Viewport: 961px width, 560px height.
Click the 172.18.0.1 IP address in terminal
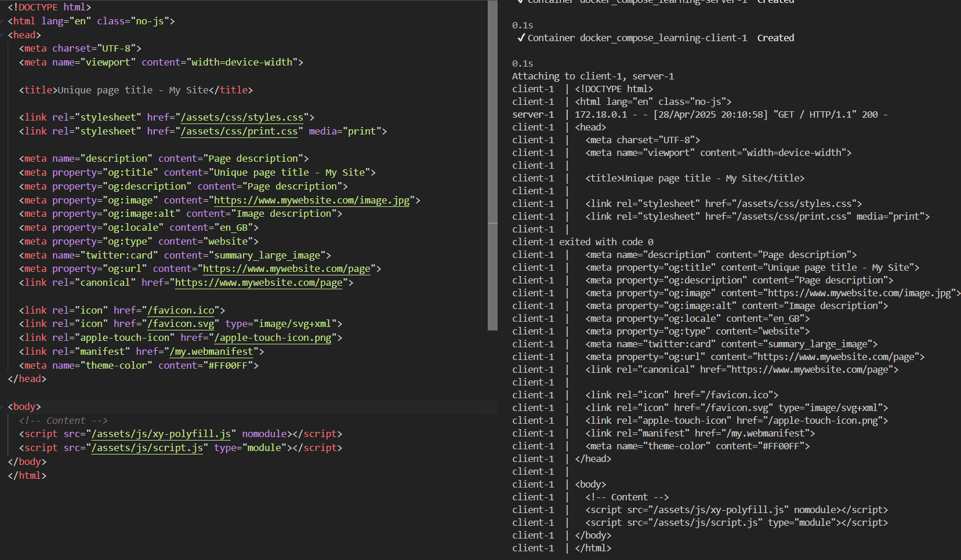(601, 115)
